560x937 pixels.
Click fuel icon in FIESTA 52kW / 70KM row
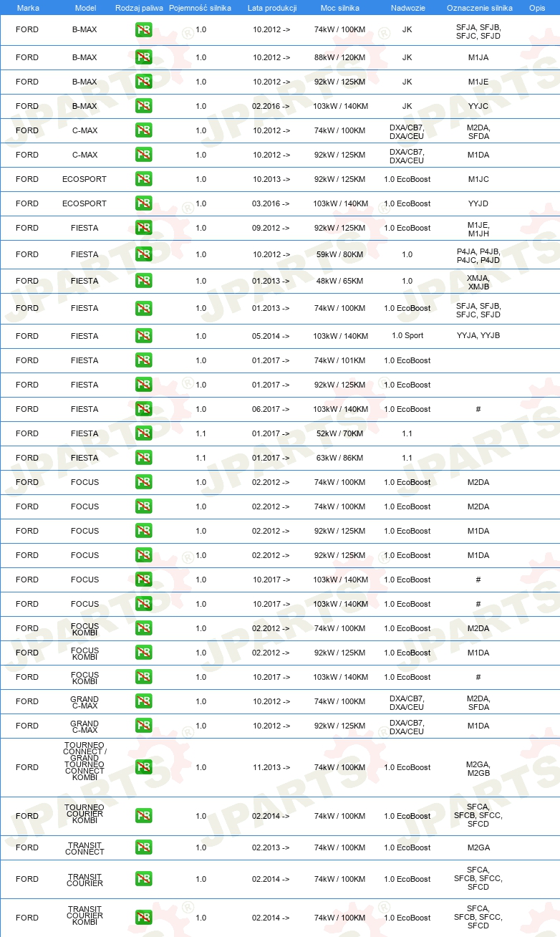click(x=144, y=433)
